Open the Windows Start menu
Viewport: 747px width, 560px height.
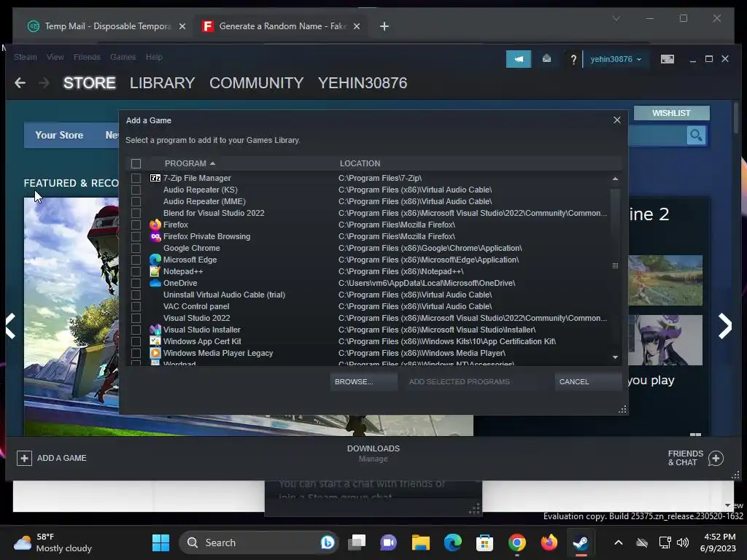(x=160, y=542)
